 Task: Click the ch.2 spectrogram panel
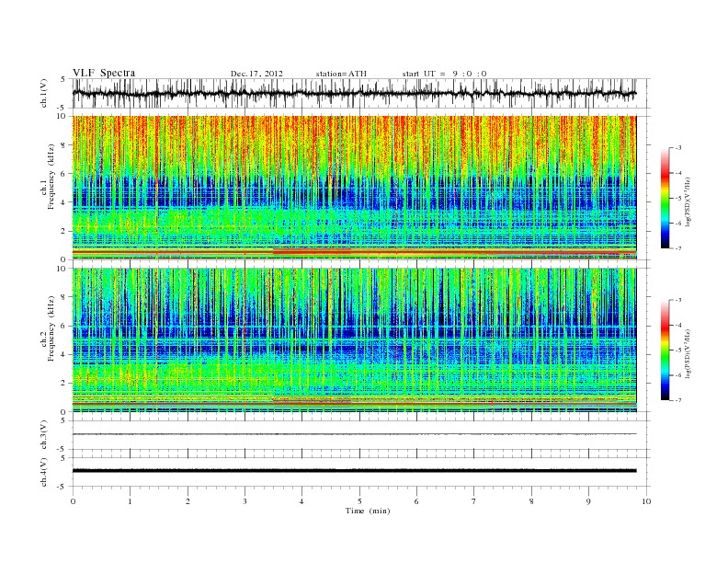pyautogui.click(x=354, y=340)
